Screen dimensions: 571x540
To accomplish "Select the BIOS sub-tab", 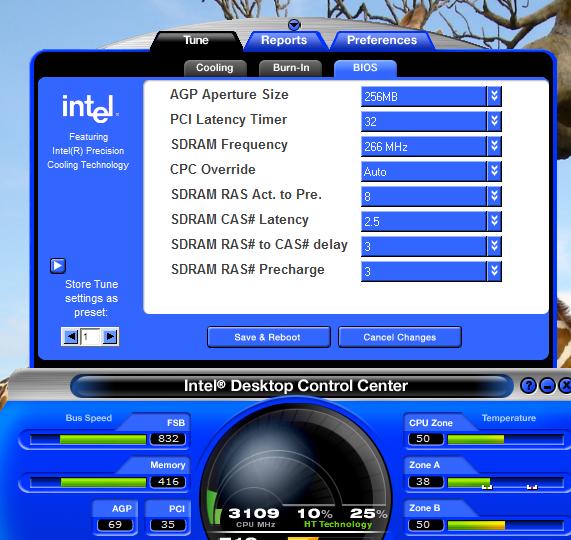I will pos(365,68).
